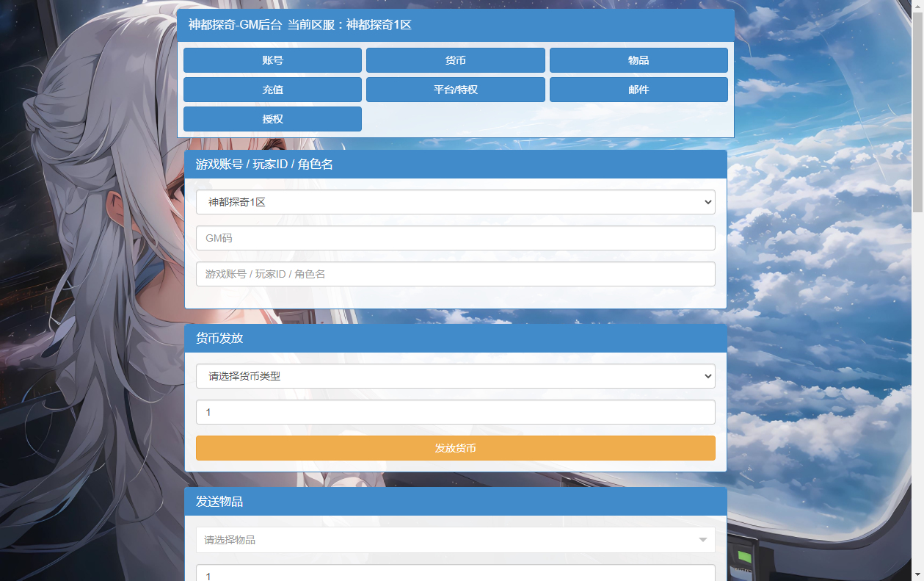Viewport: 924px width, 581px height.
Task: Expand the 神都探奇1区 server dropdown
Action: [456, 202]
